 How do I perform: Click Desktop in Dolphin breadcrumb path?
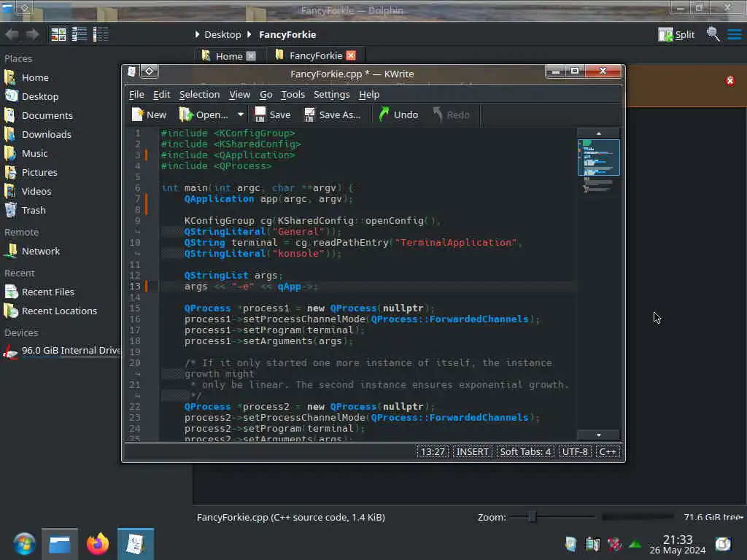tap(222, 35)
